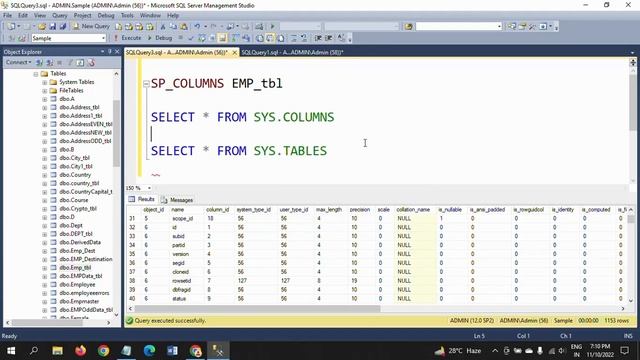
Task: Switch to the Messages tab
Action: [177, 200]
